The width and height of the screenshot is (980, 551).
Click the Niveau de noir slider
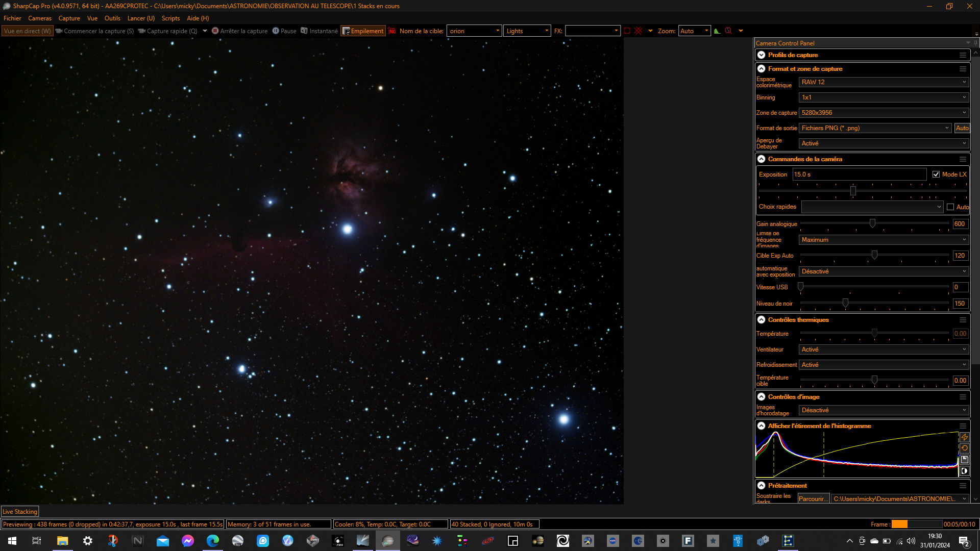click(x=874, y=303)
